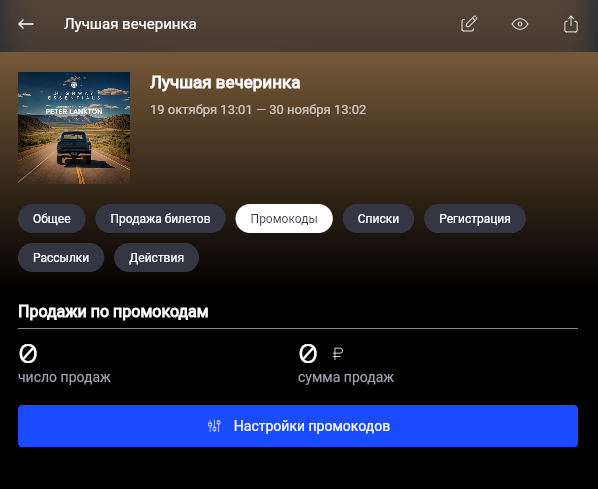Open the event editor via pencil icon

click(x=469, y=24)
